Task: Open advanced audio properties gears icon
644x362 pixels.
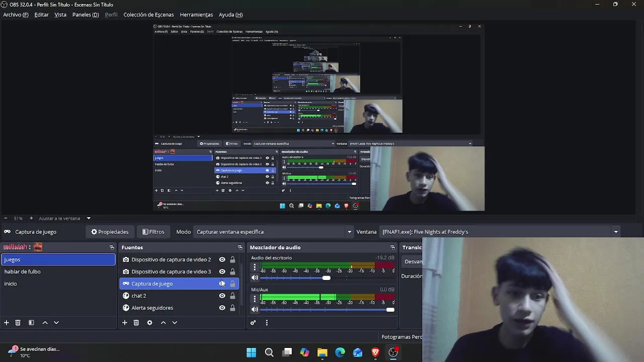Action: coord(253,323)
